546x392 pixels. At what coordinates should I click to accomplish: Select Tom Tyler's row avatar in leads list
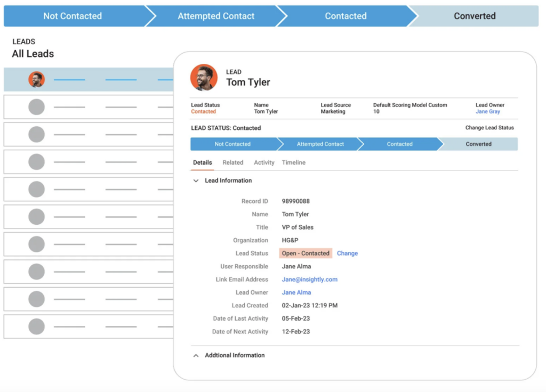pos(36,80)
